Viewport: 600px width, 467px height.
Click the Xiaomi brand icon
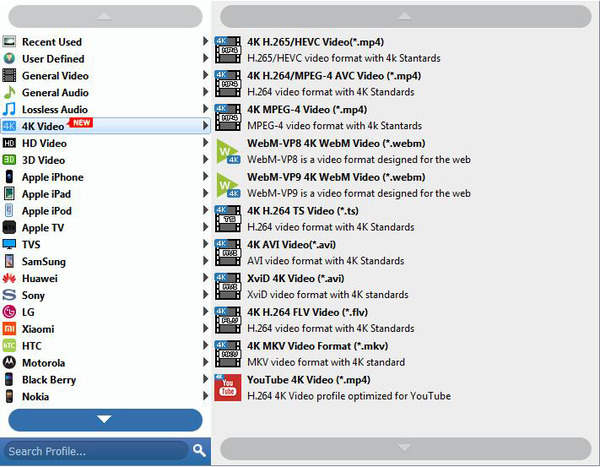click(9, 329)
